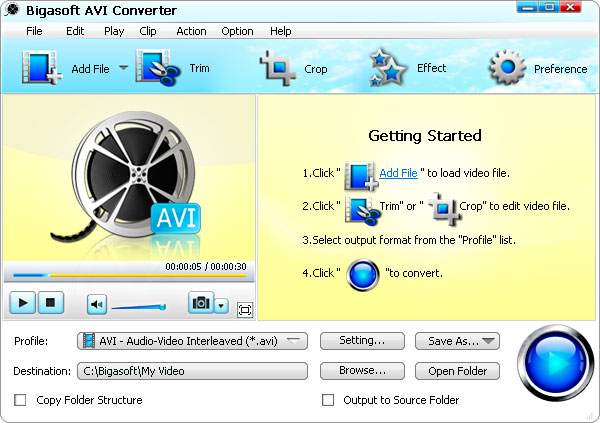Image resolution: width=600 pixels, height=423 pixels.
Task: Open the snapshot options dropdown arrow
Action: [x=221, y=306]
